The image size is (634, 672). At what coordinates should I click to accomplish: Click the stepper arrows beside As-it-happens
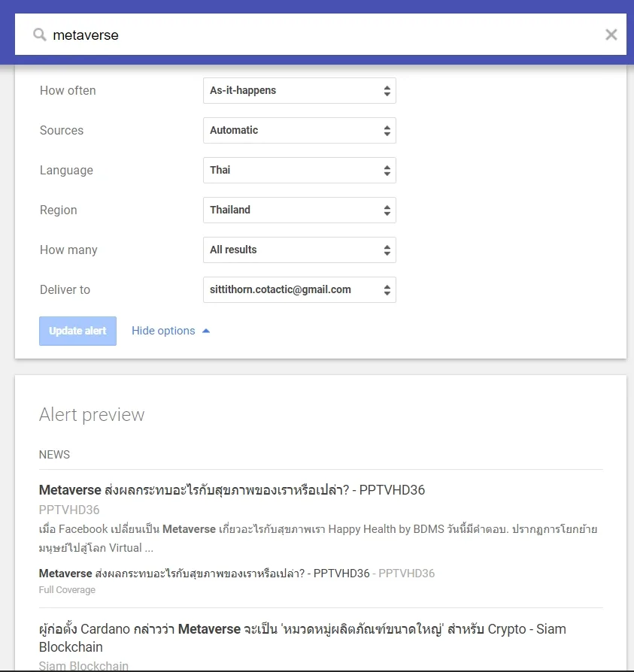pyautogui.click(x=386, y=90)
